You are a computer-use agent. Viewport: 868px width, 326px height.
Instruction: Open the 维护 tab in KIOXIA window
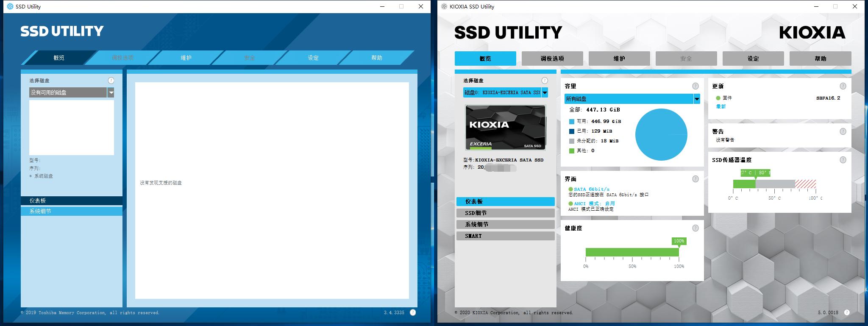coord(619,59)
